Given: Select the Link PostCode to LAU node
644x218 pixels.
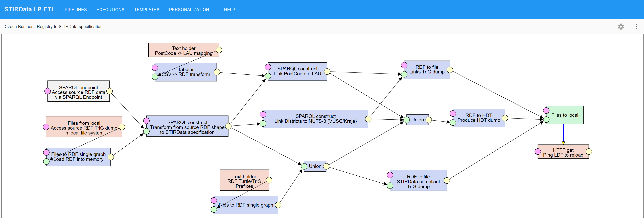Looking at the screenshot, I should (x=297, y=72).
